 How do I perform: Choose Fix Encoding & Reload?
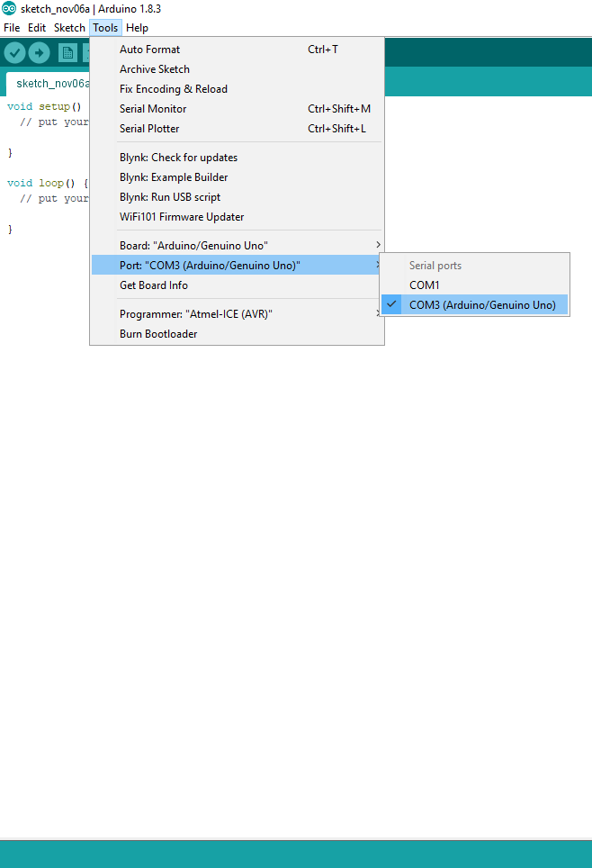pyautogui.click(x=237, y=89)
